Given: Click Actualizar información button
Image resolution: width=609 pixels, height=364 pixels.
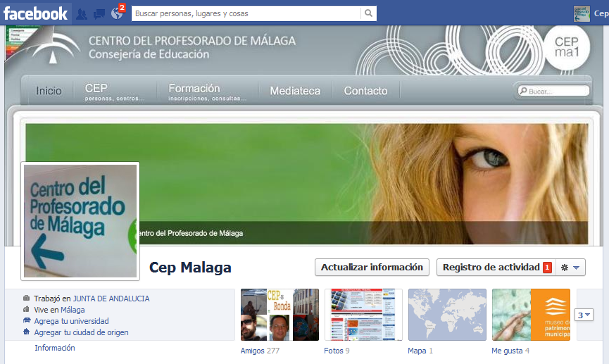Looking at the screenshot, I should [372, 268].
